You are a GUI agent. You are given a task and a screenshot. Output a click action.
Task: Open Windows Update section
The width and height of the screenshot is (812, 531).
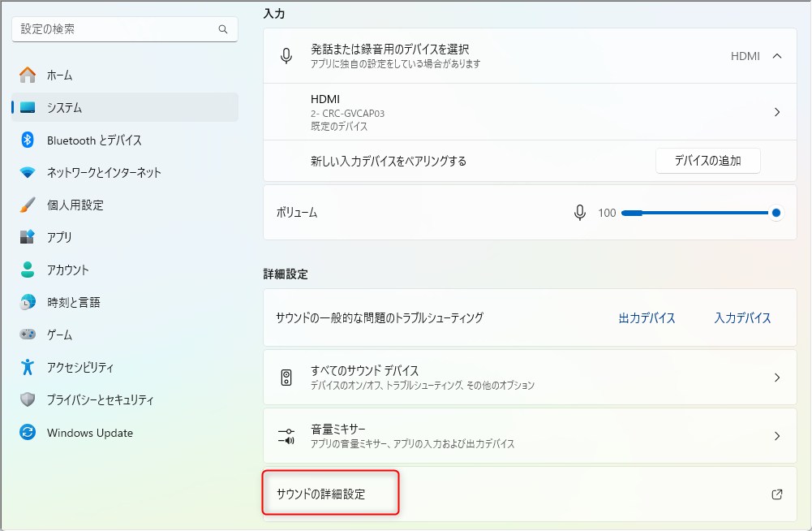tap(125, 432)
